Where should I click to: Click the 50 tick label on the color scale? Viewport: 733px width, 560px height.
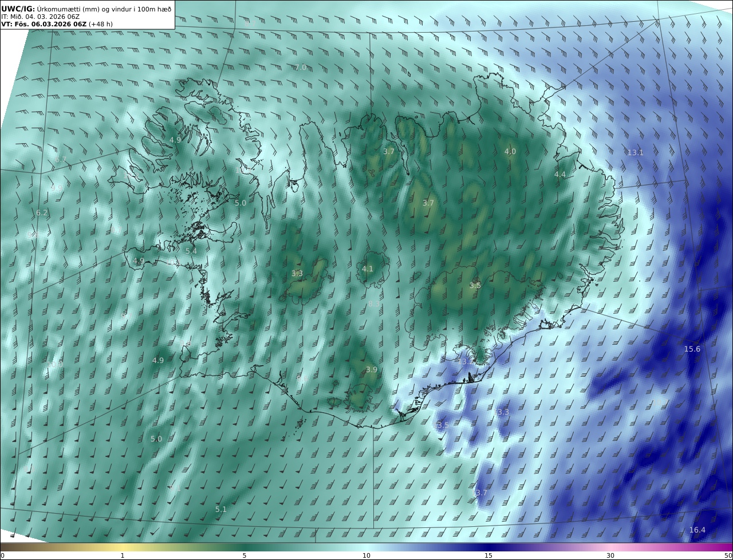click(728, 555)
